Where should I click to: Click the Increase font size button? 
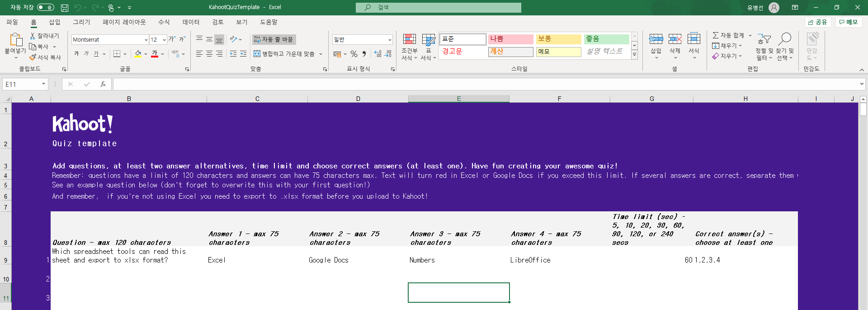(172, 39)
